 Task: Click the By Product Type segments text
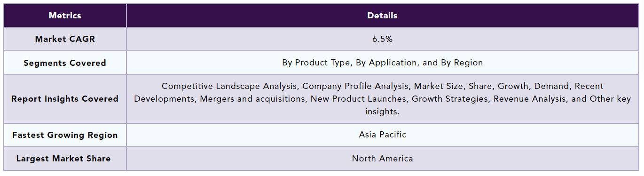point(316,63)
